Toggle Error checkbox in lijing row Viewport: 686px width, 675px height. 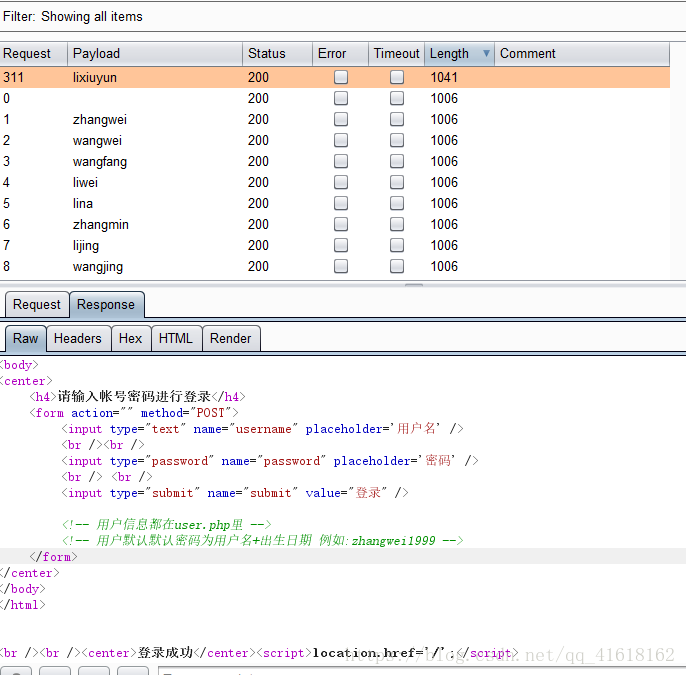coord(341,245)
